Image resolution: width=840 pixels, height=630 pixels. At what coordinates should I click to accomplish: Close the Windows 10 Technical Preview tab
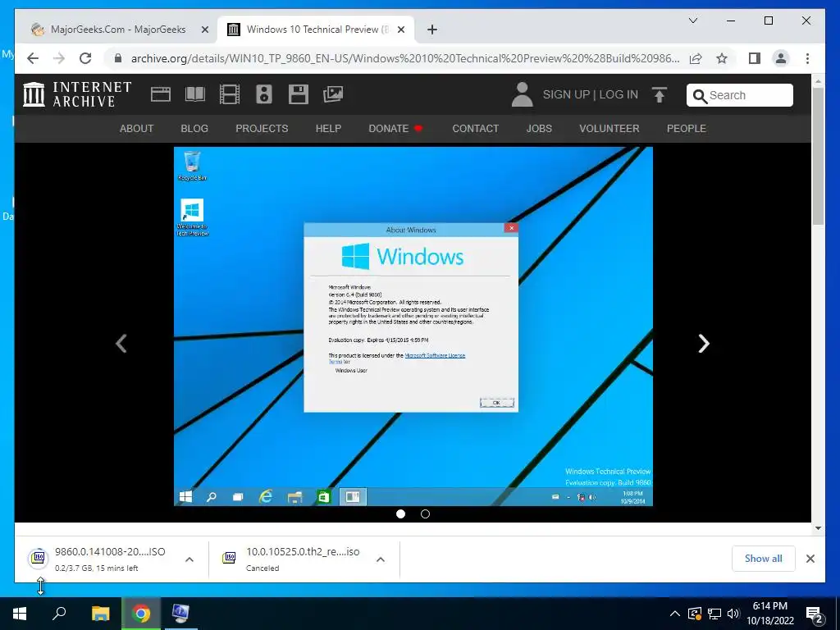[x=401, y=30]
